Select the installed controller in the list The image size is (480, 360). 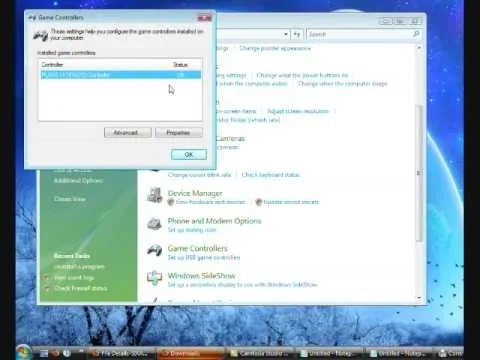(x=121, y=75)
